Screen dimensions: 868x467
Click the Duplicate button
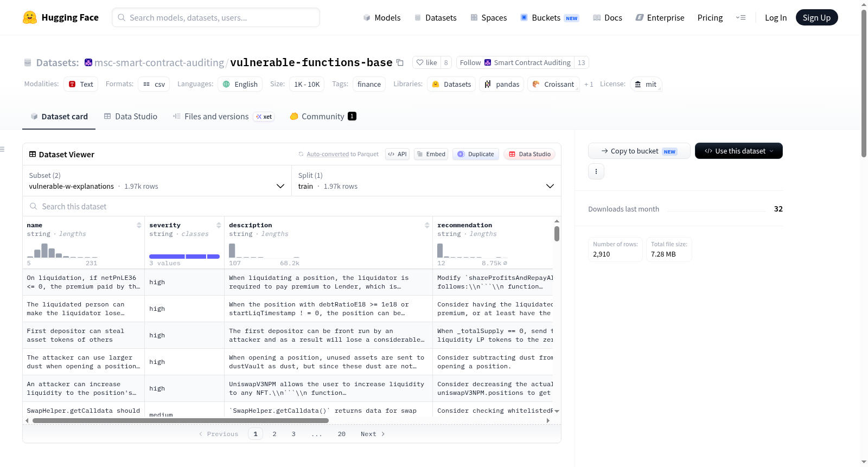476,154
